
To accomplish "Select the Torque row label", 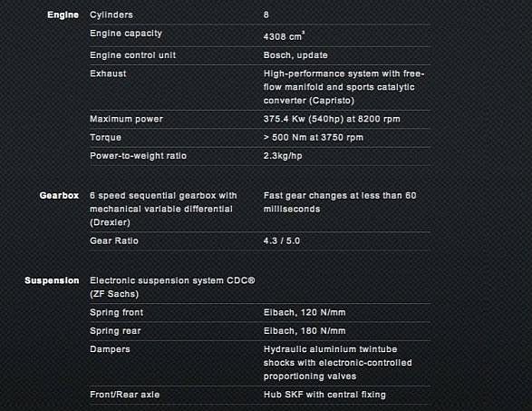I will 105,137.
